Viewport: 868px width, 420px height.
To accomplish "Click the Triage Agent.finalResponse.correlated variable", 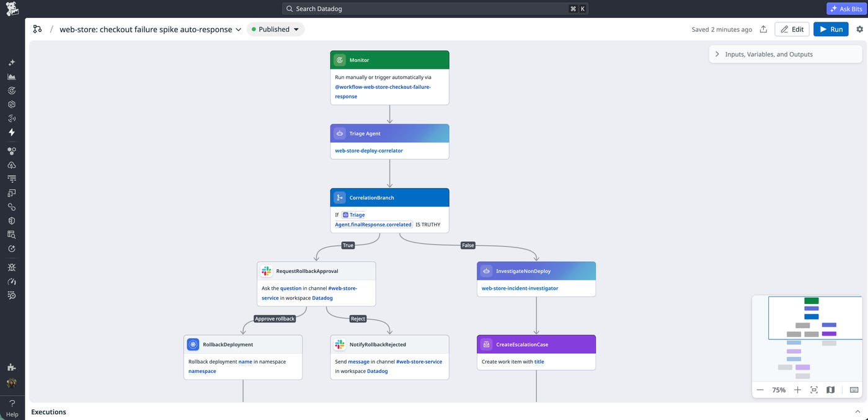I will (x=374, y=220).
